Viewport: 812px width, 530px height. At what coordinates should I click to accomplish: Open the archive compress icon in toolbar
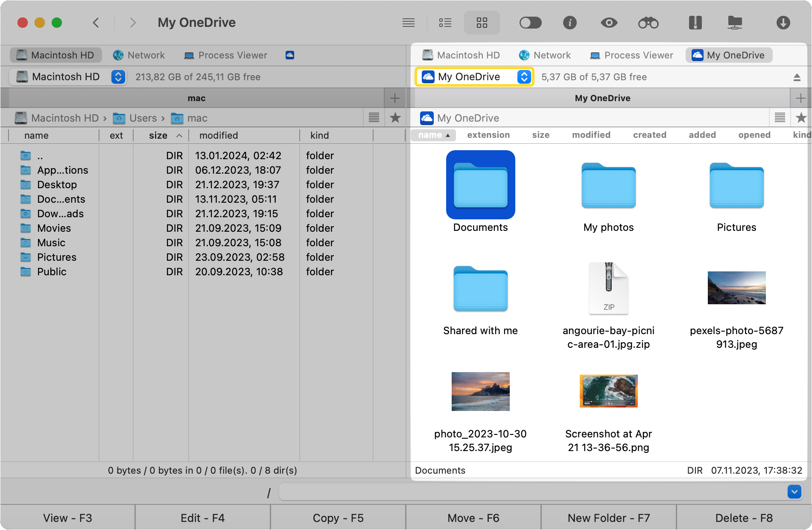pos(695,23)
